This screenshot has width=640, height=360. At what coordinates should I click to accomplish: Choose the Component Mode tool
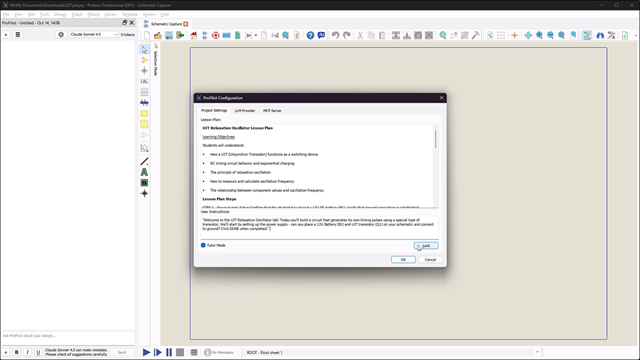pos(144,60)
